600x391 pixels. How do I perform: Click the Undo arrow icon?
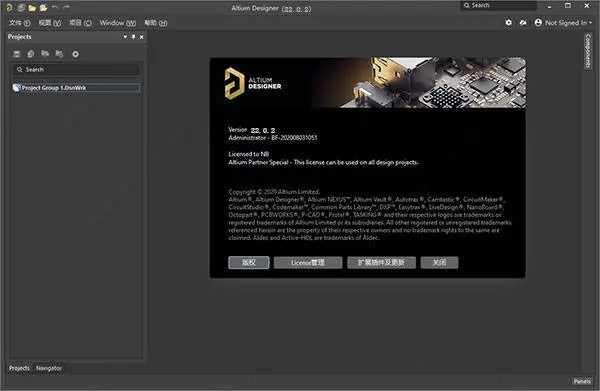point(55,7)
